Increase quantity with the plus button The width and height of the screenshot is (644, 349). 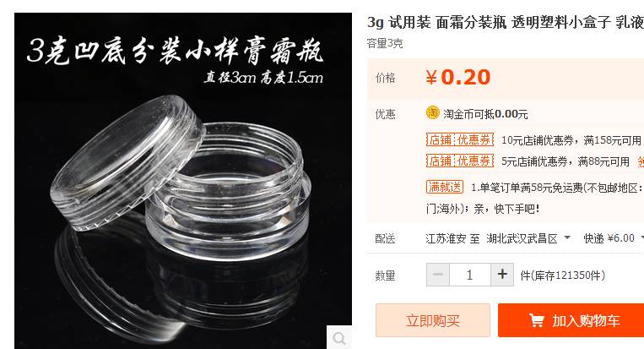502,274
